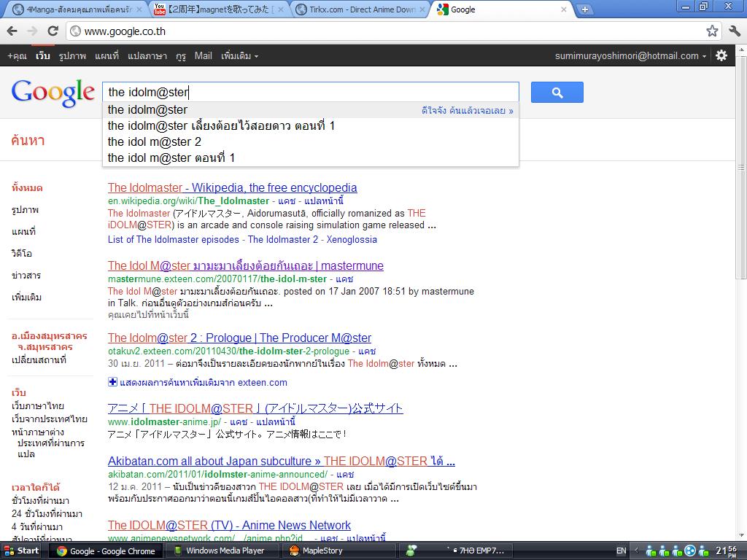Open แปลภาษา in the top bar
Image resolution: width=747 pixels, height=560 pixels.
pyautogui.click(x=147, y=55)
